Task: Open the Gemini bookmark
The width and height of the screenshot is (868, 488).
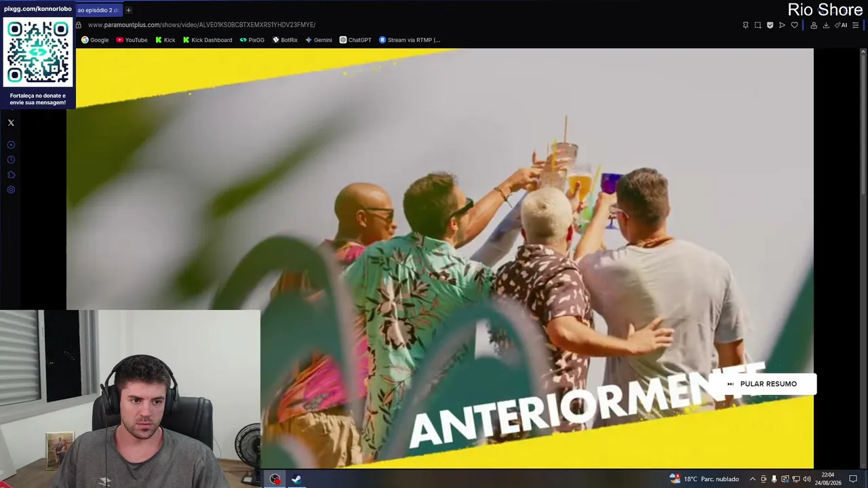Action: [318, 40]
